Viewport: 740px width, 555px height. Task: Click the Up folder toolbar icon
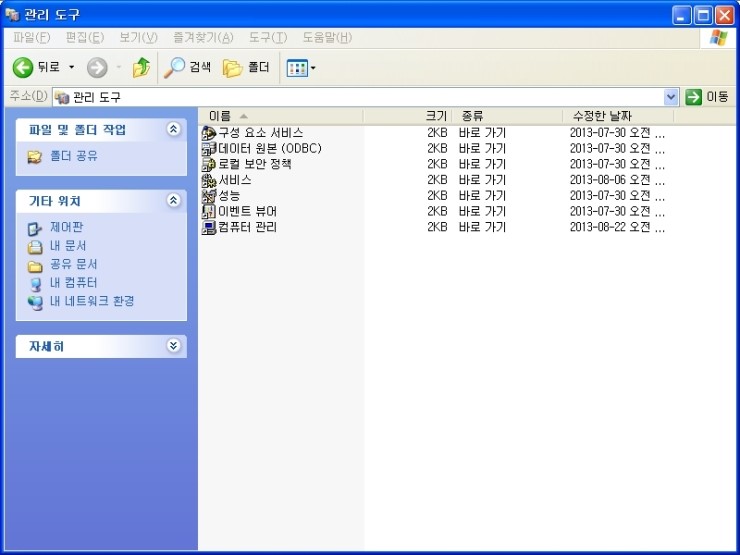(x=141, y=67)
